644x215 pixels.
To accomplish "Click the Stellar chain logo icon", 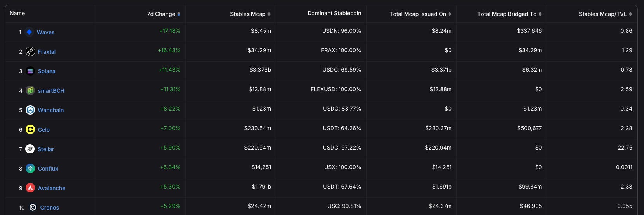I will click(x=30, y=149).
